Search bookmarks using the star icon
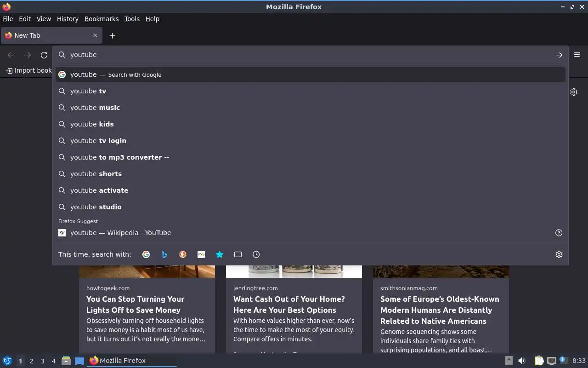The image size is (588, 368). click(x=220, y=254)
